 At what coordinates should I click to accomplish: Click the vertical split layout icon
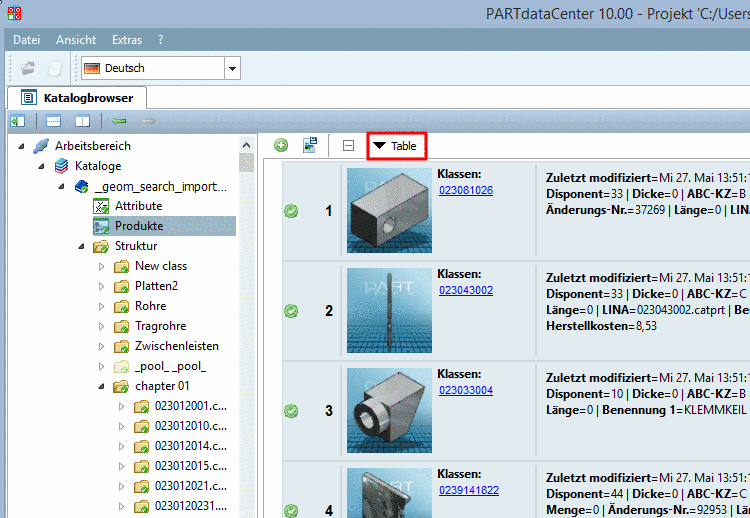coord(82,121)
